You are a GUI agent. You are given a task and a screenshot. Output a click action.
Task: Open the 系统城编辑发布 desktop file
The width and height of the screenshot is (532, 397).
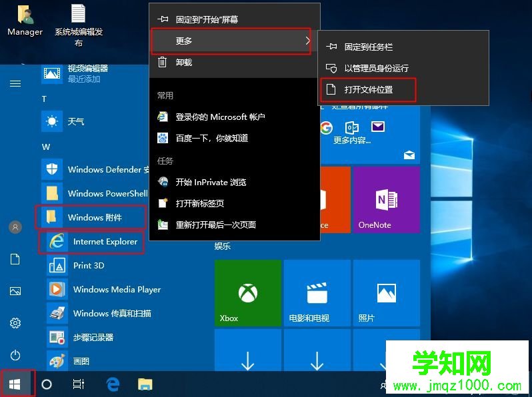[x=79, y=25]
